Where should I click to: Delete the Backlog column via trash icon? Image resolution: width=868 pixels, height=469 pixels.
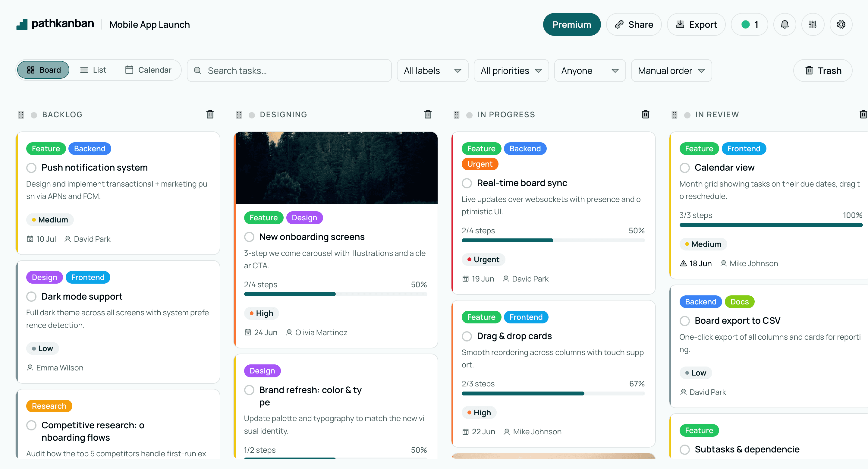click(x=210, y=115)
